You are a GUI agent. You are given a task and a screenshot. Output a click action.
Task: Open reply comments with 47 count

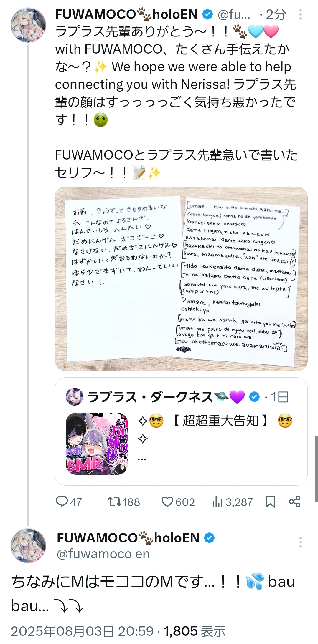[69, 502]
